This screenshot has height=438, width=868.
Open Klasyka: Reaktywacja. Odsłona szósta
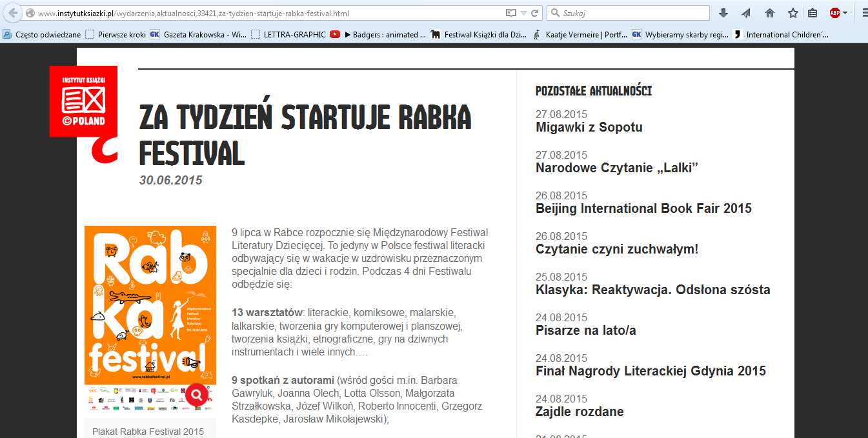(x=653, y=290)
